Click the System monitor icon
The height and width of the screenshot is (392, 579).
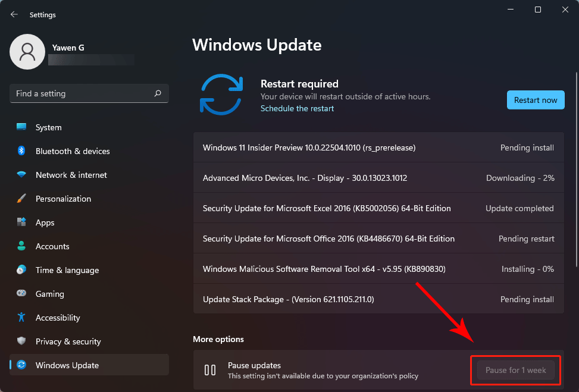point(21,127)
